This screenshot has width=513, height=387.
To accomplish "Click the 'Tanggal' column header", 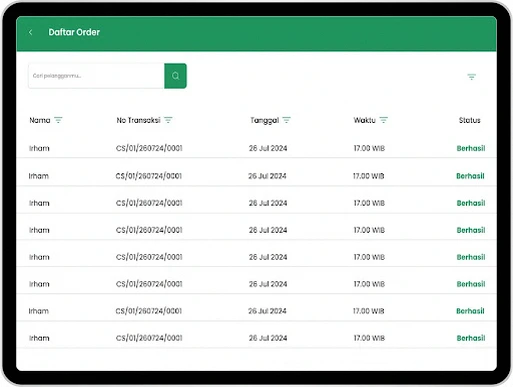I will click(x=265, y=120).
